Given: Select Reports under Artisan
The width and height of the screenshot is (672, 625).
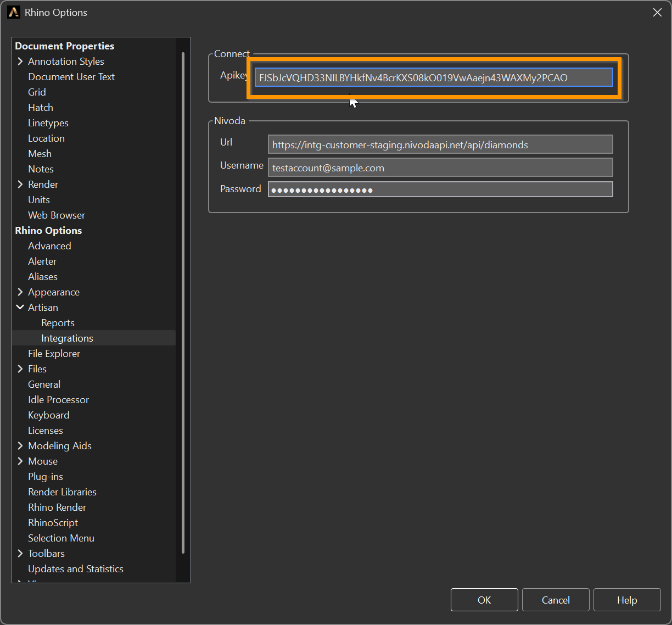Looking at the screenshot, I should click(58, 323).
